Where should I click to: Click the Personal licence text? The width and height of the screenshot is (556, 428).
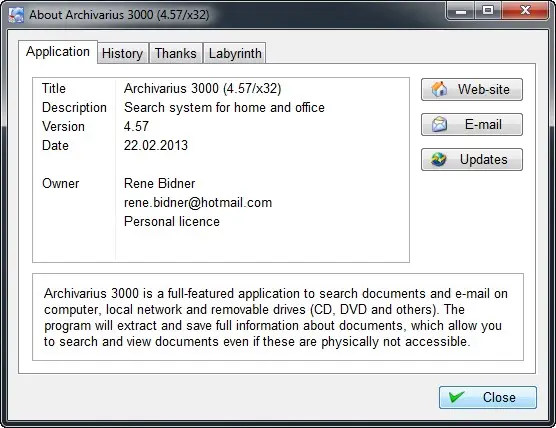(172, 221)
